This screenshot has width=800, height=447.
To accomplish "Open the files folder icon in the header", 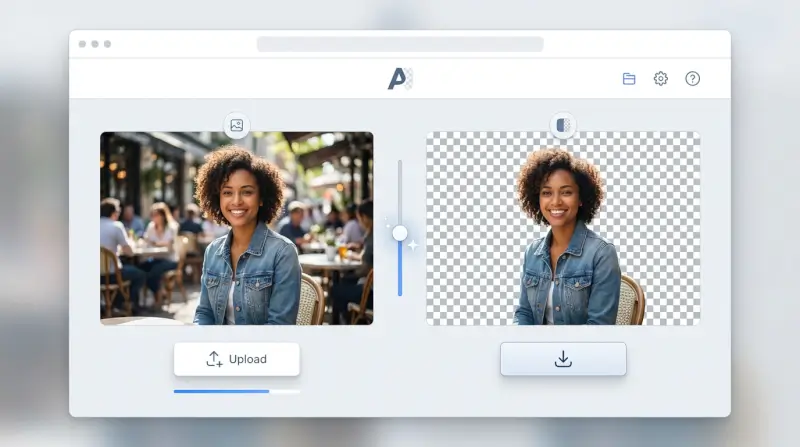I will pos(629,79).
